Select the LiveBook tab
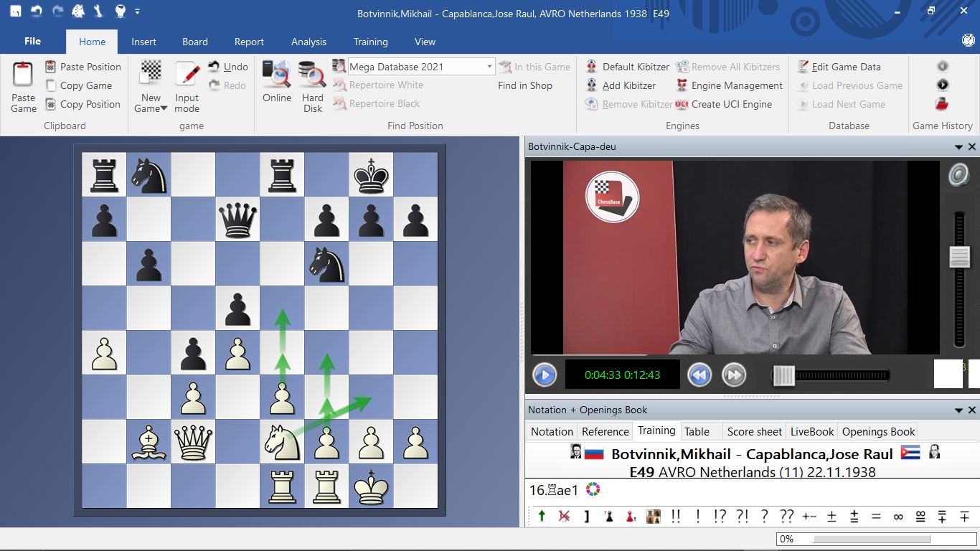The image size is (980, 551). (811, 431)
